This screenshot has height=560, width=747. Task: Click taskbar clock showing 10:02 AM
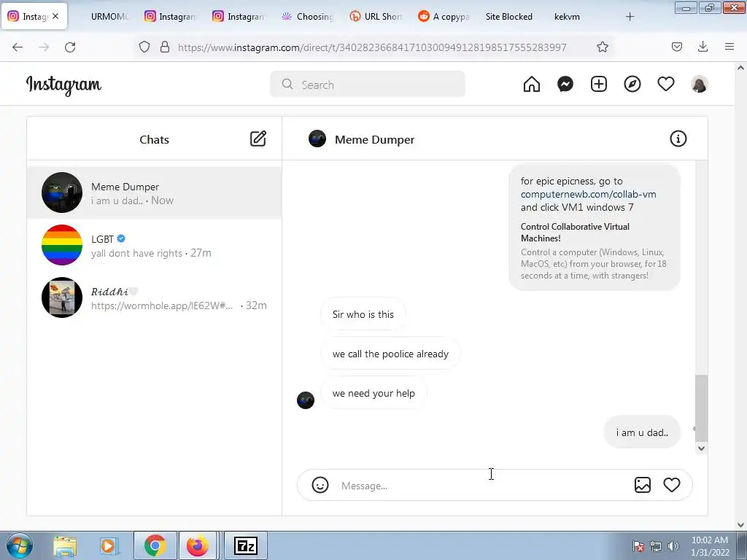click(709, 545)
